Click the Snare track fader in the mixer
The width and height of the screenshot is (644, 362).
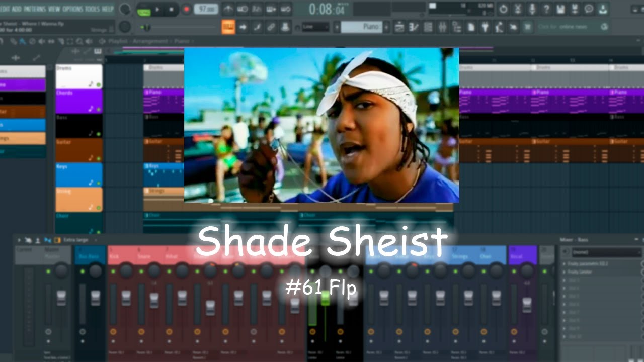point(154,301)
